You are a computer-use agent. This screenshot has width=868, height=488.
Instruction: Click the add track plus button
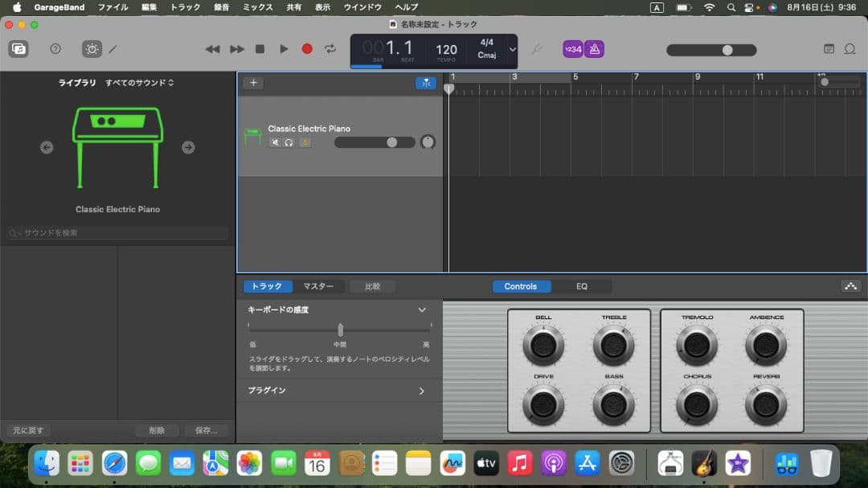pos(253,83)
